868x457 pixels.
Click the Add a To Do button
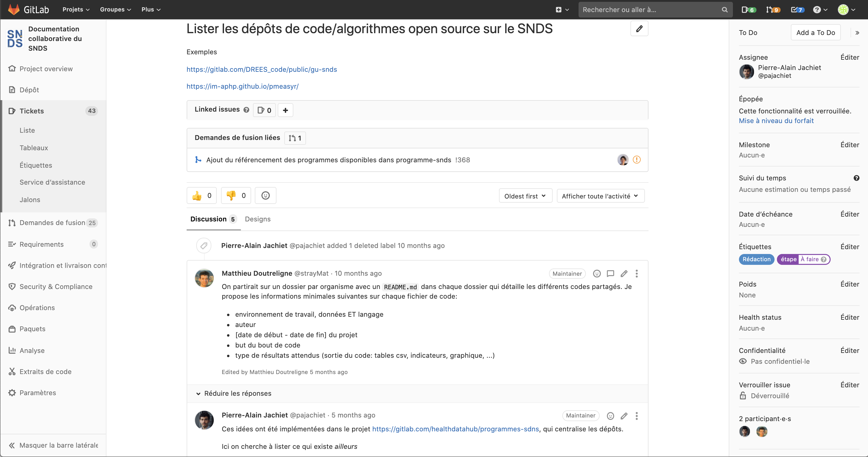pyautogui.click(x=815, y=33)
